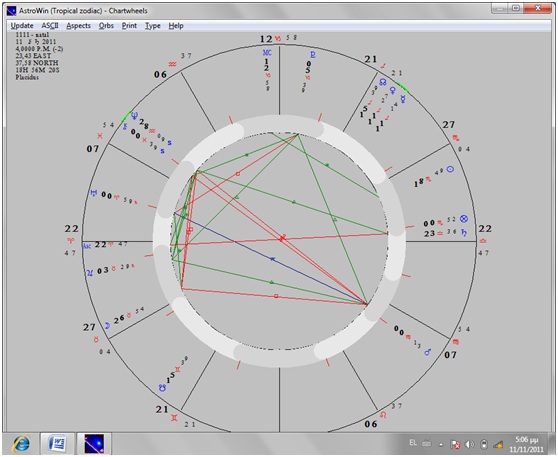Screen dimensions: 558x457
Task: Click the blue MC label at chart top
Action: (267, 53)
